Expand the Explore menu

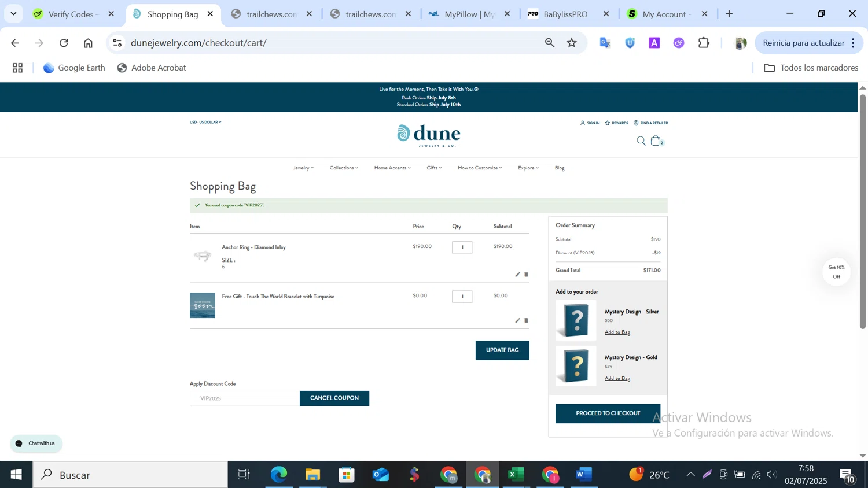[x=528, y=168]
